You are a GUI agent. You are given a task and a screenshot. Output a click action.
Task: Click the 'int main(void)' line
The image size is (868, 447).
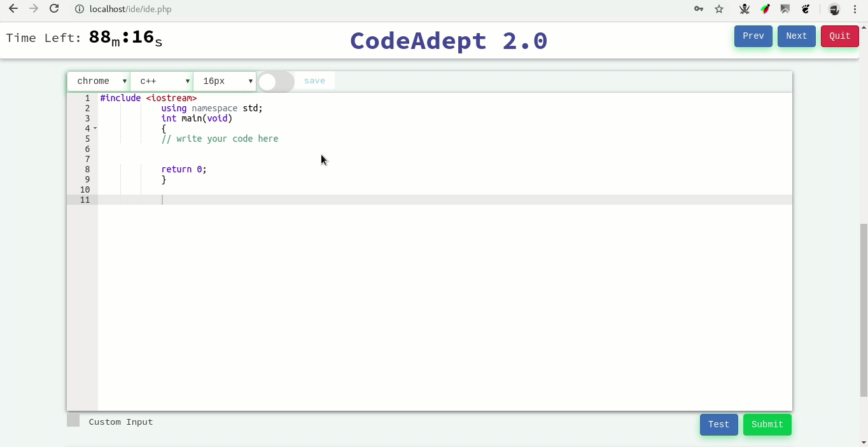click(x=197, y=118)
